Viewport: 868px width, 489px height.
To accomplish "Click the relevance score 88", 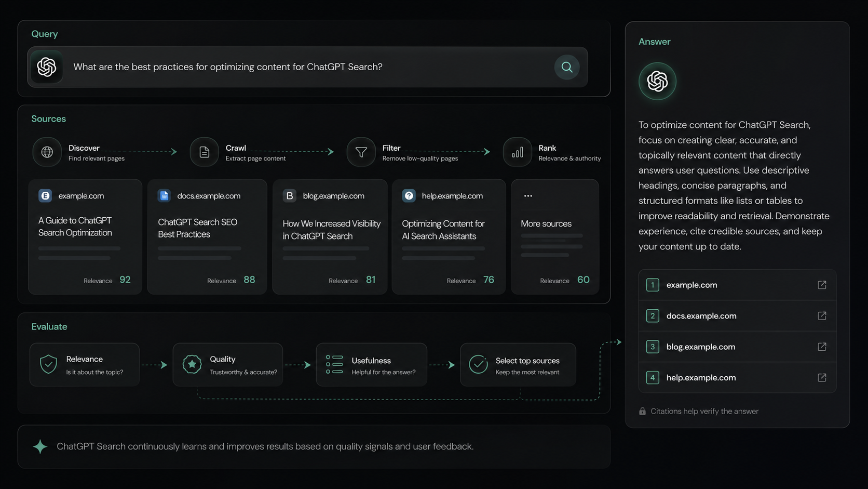I will point(249,280).
